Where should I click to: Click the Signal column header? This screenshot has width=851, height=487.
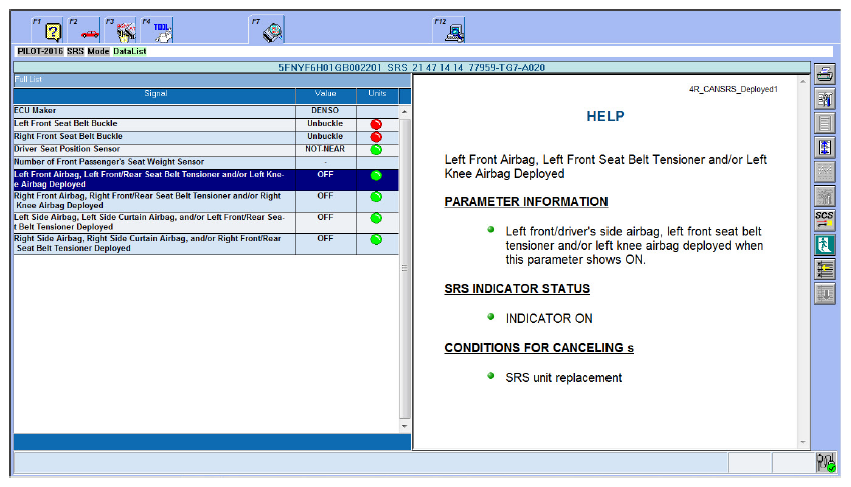(155, 94)
